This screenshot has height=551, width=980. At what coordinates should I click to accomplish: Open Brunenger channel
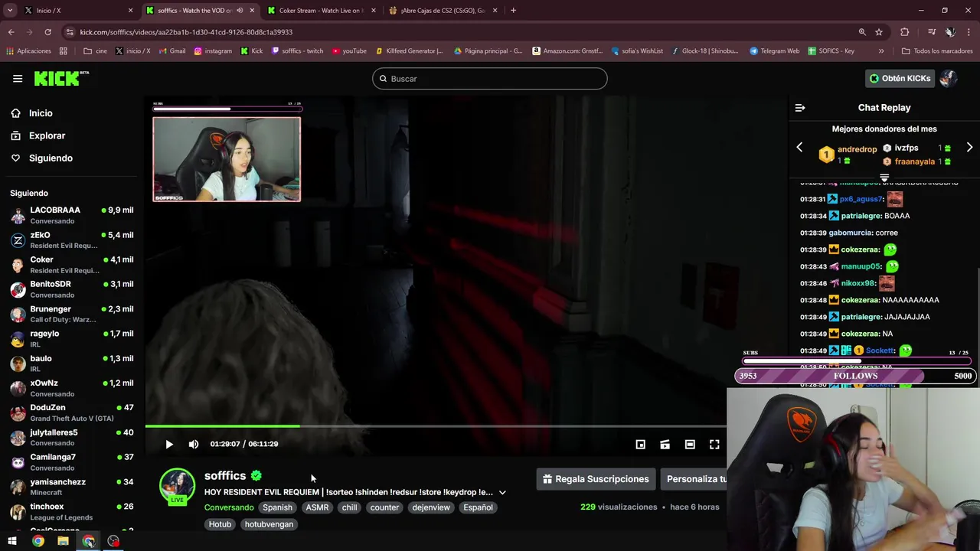click(72, 314)
